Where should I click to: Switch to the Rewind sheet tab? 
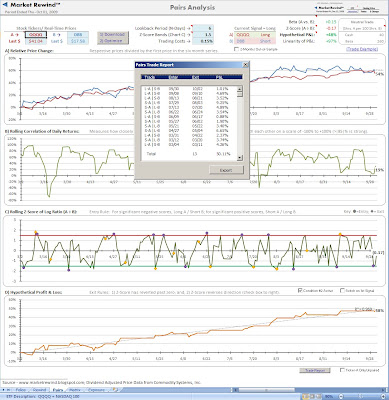40,390
